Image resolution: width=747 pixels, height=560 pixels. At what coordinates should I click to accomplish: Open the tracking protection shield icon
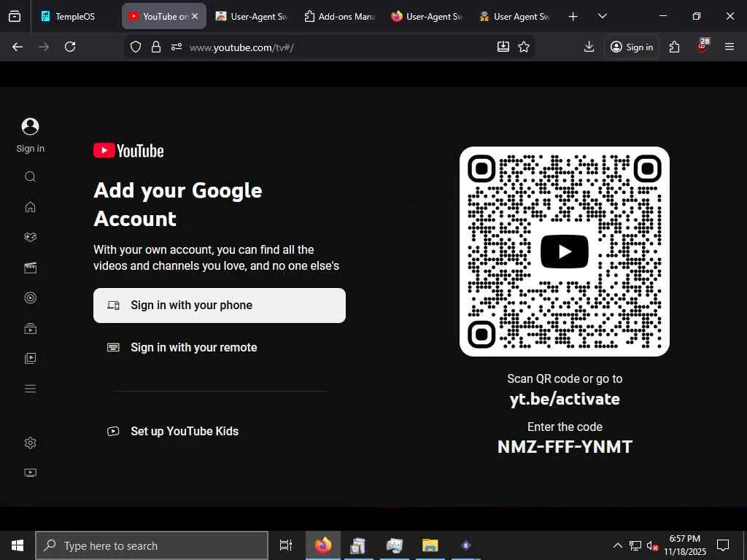point(136,47)
